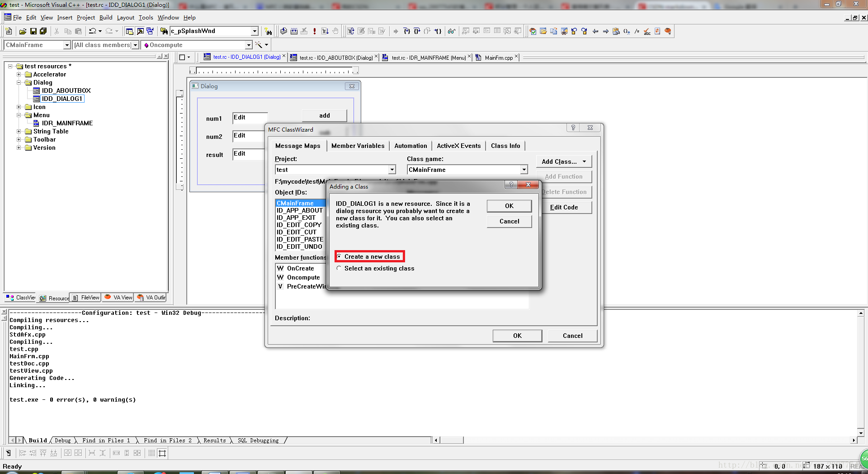This screenshot has width=868, height=474.
Task: Click OK in Adding a Class dialog
Action: click(509, 206)
